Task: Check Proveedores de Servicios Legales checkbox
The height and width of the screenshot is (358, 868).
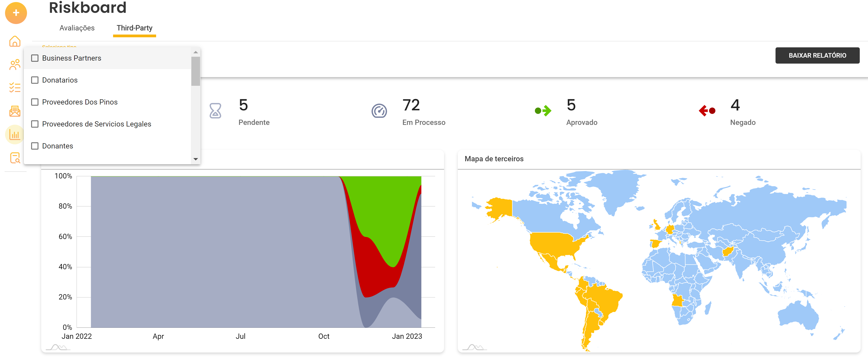Action: (x=35, y=124)
